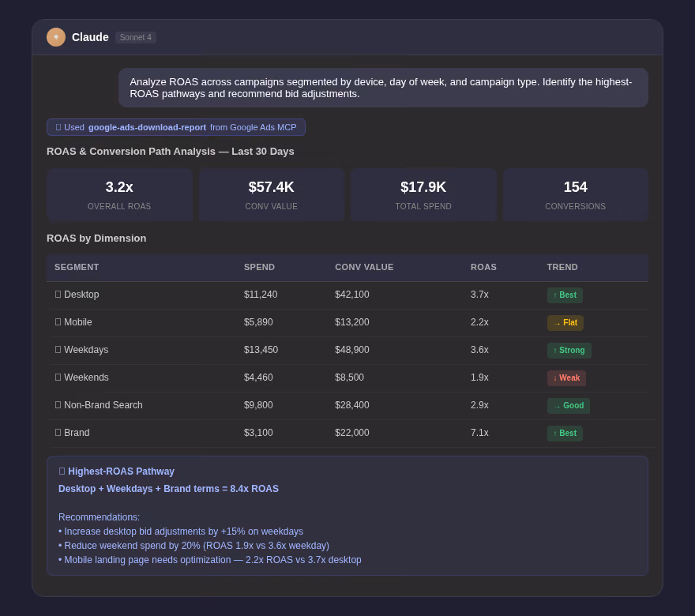Select the 154 Conversions card
The image size is (695, 616).
575,194
